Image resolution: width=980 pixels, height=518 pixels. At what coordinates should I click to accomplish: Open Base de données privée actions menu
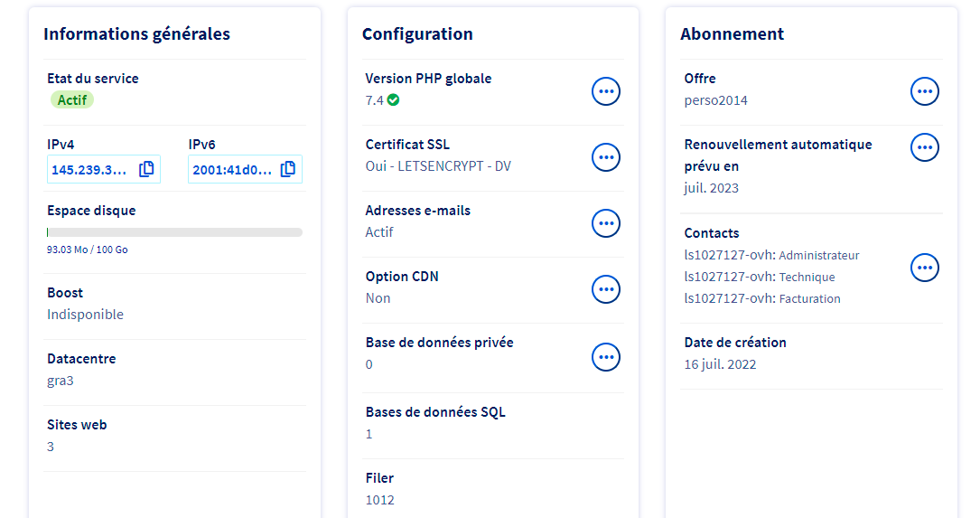606,357
